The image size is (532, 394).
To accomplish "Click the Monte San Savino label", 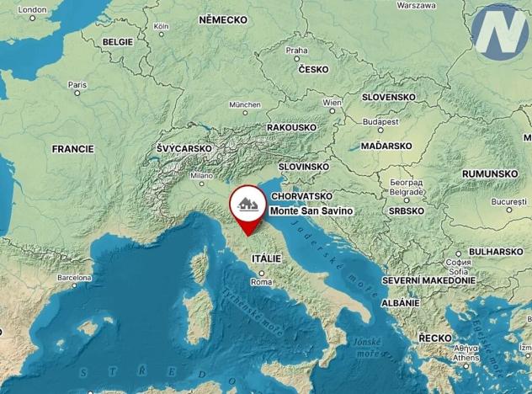I will click(311, 211).
